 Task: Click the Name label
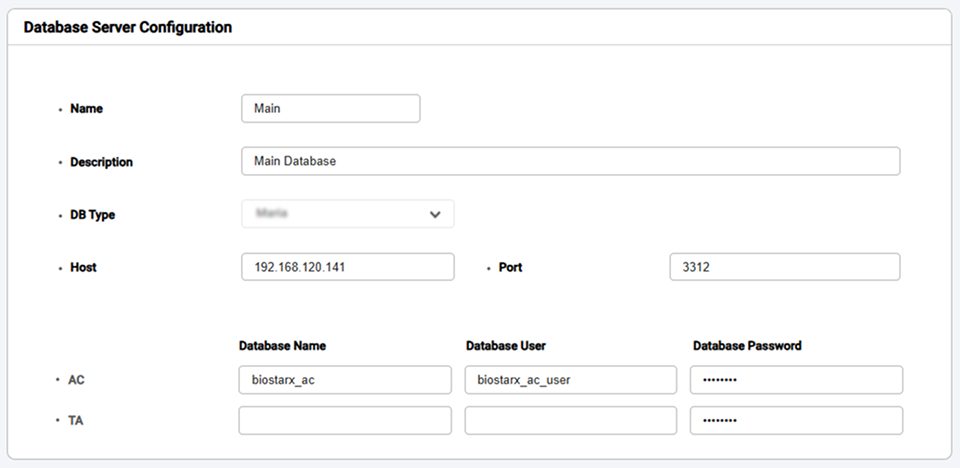coord(86,108)
